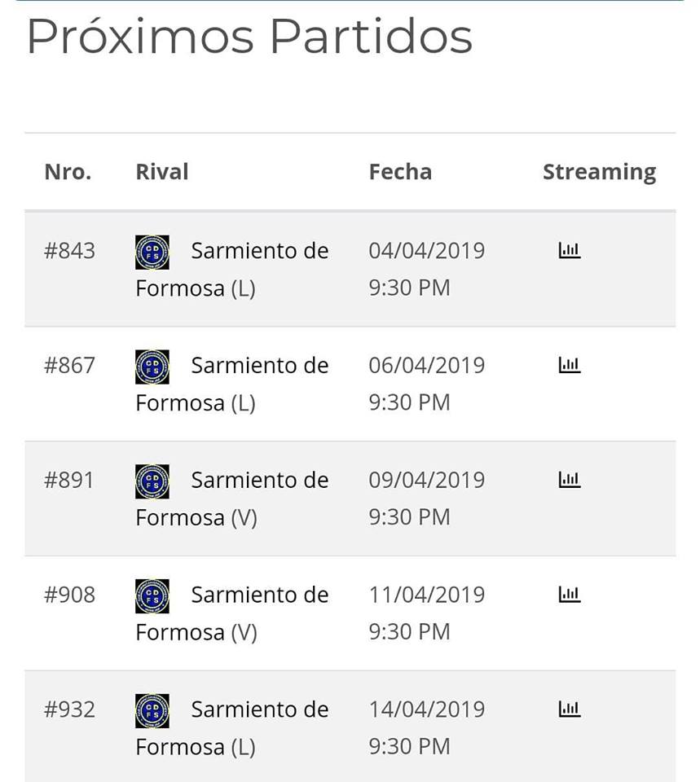
Task: Click the 14/04/2019 date entry
Action: (426, 710)
